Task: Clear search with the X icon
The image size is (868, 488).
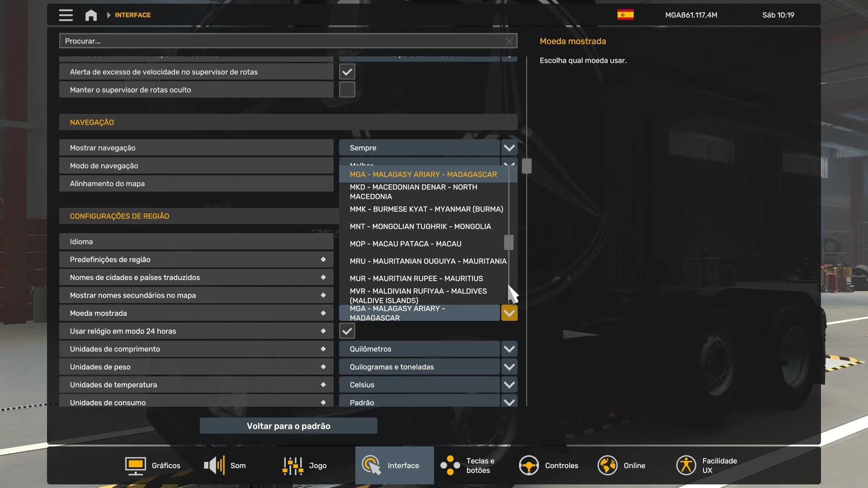Action: point(509,41)
